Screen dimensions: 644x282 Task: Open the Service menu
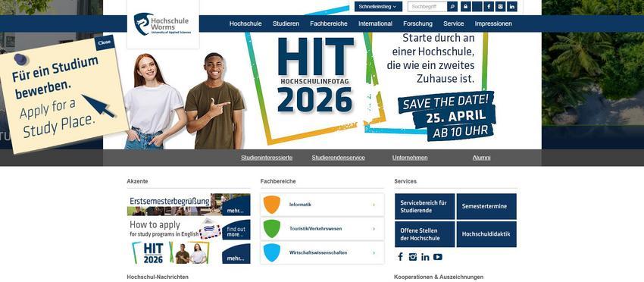tap(453, 23)
